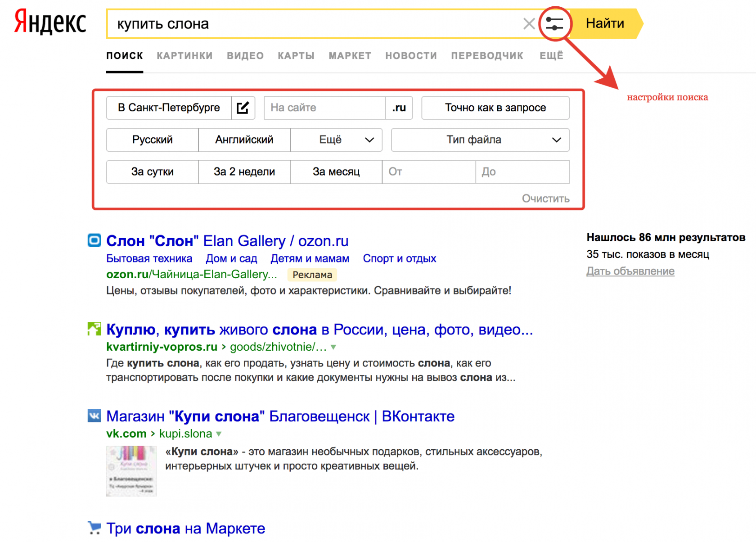Switch to the Карты tab
Viewport: 756px width, 542px height.
[x=296, y=56]
